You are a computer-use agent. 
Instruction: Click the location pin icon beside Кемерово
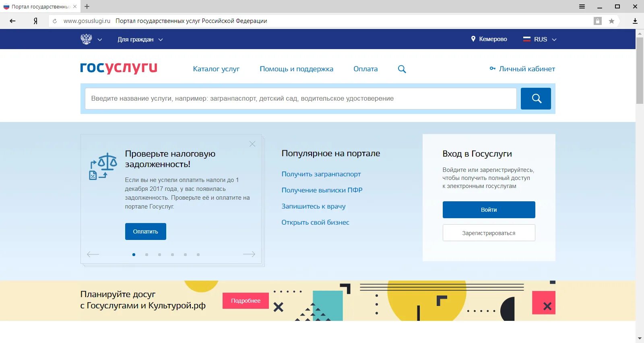point(473,39)
